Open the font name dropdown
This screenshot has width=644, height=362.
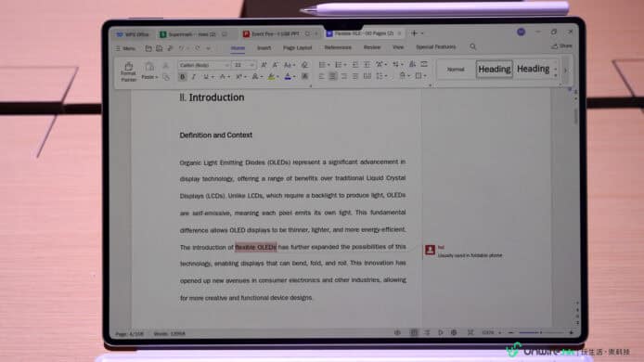(204, 65)
